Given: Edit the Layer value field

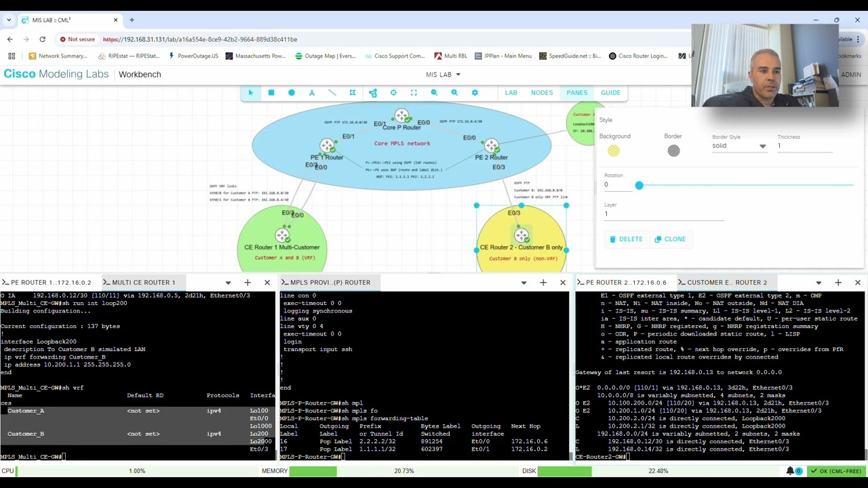Looking at the screenshot, I should tap(664, 214).
